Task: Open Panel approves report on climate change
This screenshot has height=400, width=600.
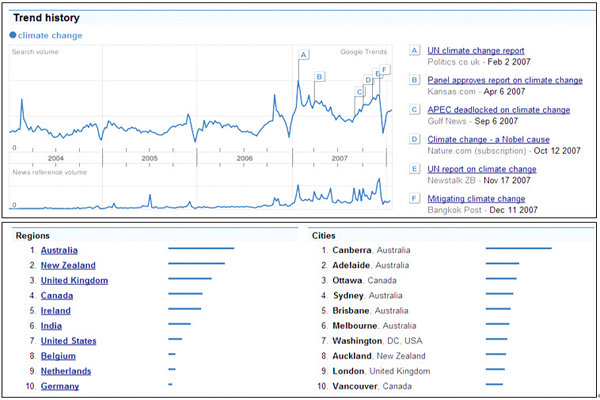Action: pyautogui.click(x=505, y=80)
